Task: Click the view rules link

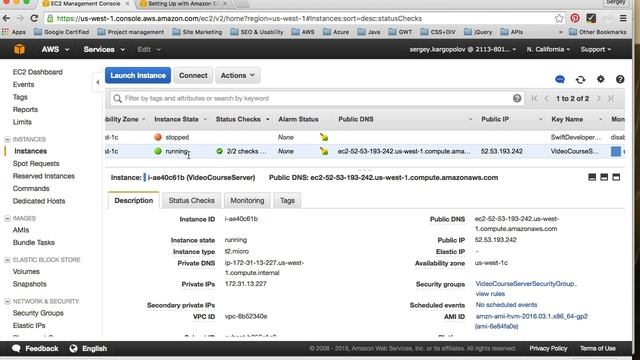Action: click(x=490, y=294)
